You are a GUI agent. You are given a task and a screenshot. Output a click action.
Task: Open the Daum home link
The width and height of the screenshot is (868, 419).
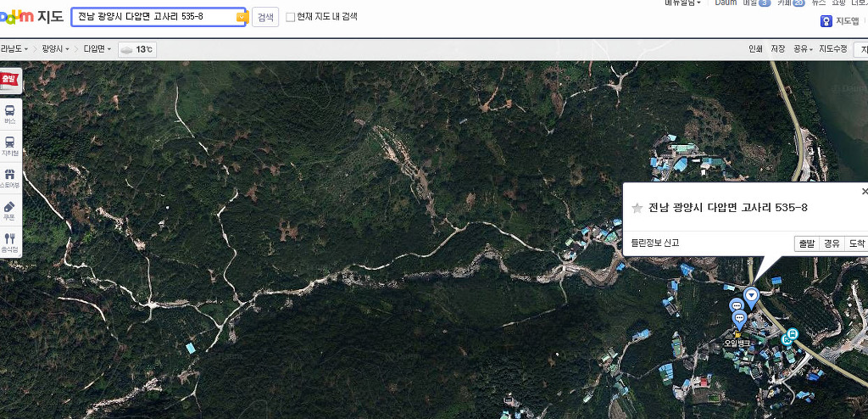click(726, 3)
